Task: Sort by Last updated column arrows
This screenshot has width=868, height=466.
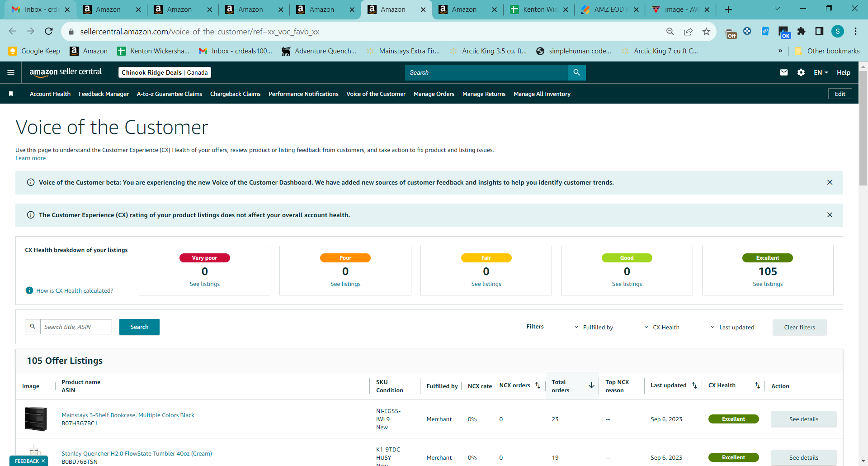Action: (694, 385)
